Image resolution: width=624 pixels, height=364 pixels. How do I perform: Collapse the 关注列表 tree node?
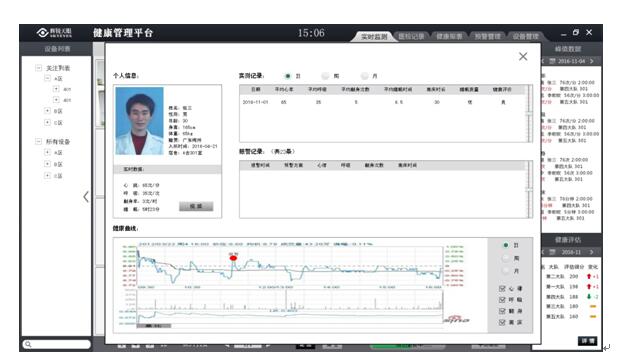pos(38,68)
